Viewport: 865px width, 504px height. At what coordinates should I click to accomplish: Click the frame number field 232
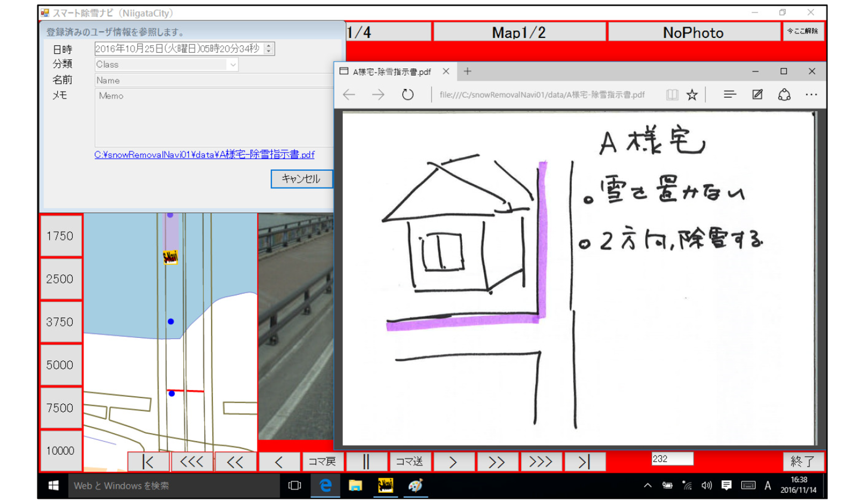point(672,459)
